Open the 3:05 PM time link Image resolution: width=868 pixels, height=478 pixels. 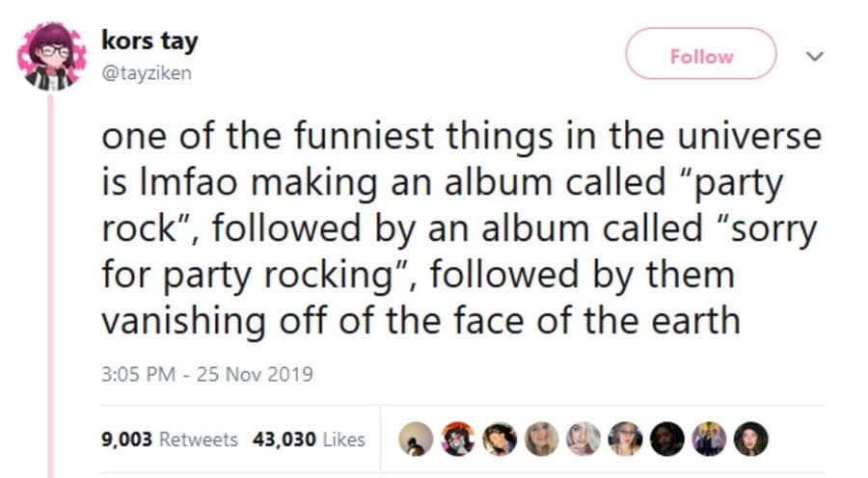pyautogui.click(x=136, y=374)
